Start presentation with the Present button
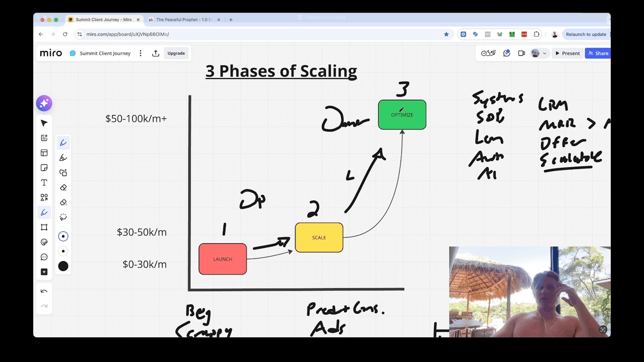 pos(567,53)
